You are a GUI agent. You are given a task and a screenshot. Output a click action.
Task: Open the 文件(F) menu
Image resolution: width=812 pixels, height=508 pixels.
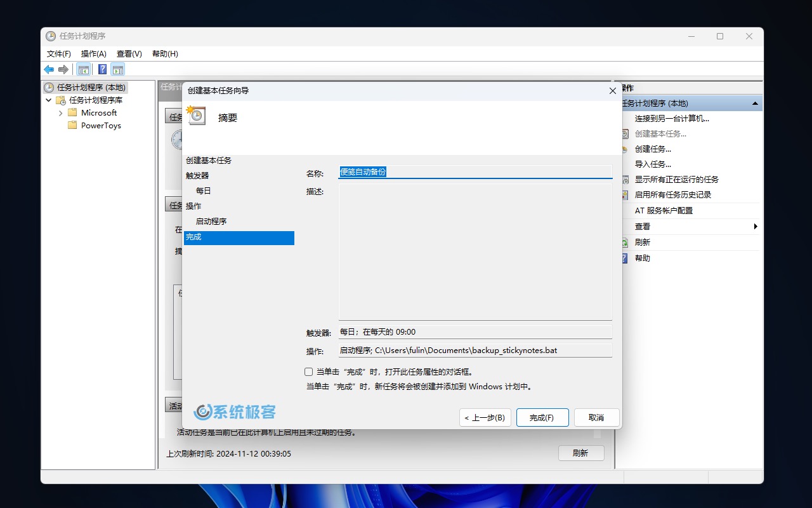[x=59, y=54]
